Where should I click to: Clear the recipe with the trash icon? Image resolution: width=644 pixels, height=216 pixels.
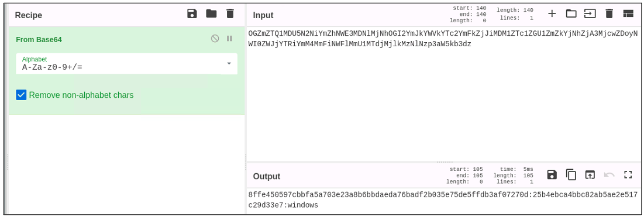tap(230, 14)
